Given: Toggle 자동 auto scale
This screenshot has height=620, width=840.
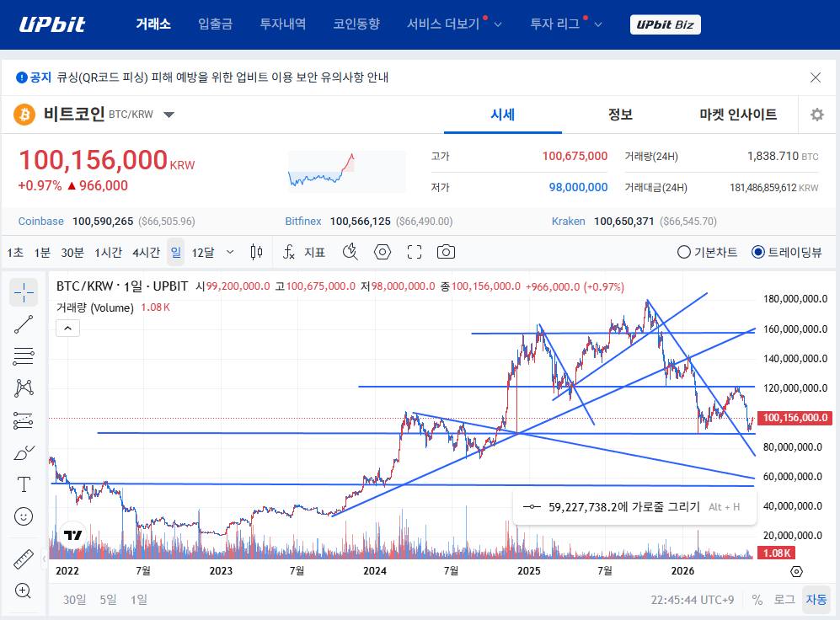Looking at the screenshot, I should pos(816,600).
